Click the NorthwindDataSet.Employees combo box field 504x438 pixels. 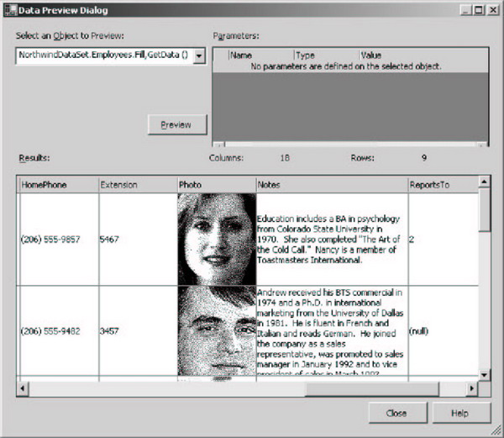[103, 56]
